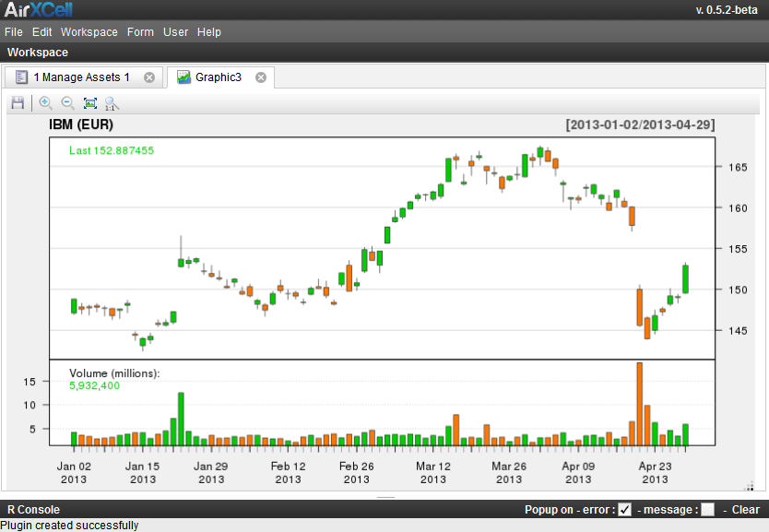
Task: Close the Graphic3 tab
Action: [x=261, y=77]
